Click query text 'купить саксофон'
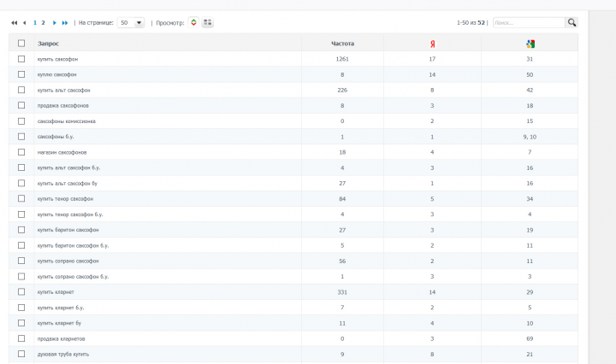 58,59
